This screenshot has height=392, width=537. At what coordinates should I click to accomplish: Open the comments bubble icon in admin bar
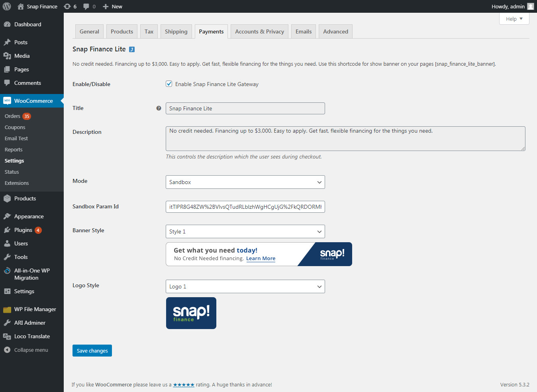click(x=86, y=6)
